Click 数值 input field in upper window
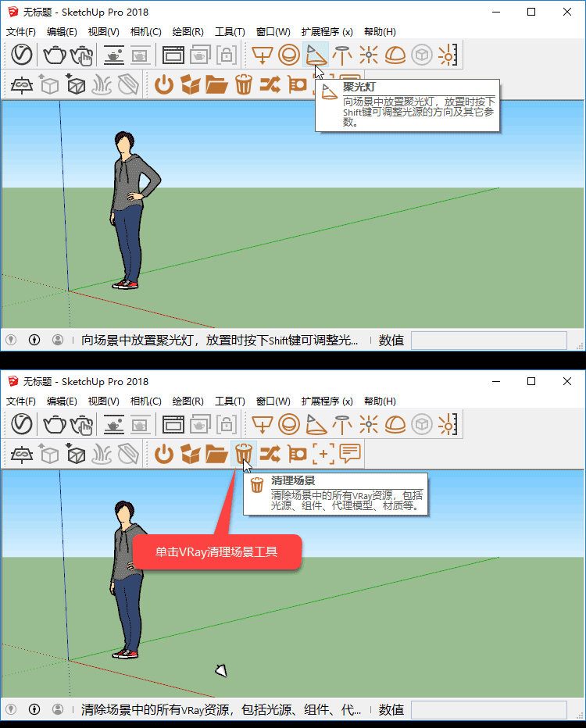586x728 pixels. [x=489, y=341]
